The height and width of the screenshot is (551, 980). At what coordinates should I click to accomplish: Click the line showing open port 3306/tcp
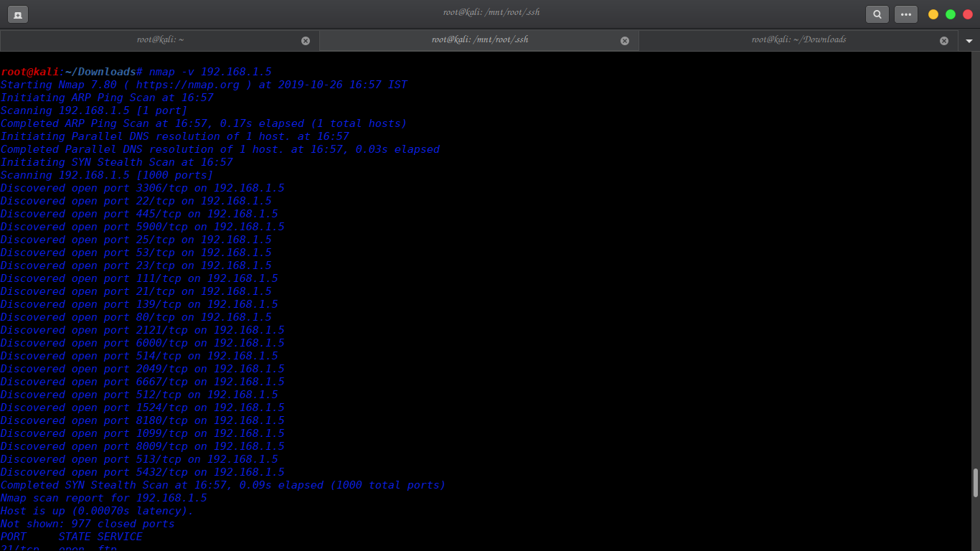coord(142,187)
